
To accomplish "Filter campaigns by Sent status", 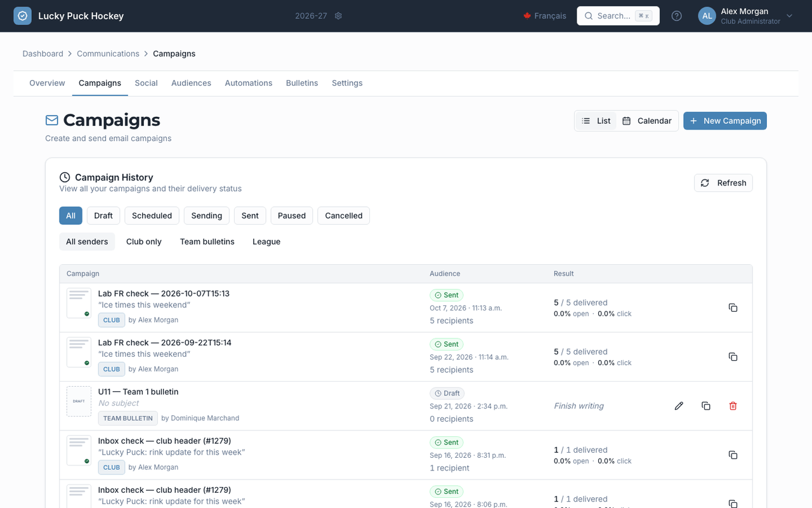I will [x=250, y=215].
